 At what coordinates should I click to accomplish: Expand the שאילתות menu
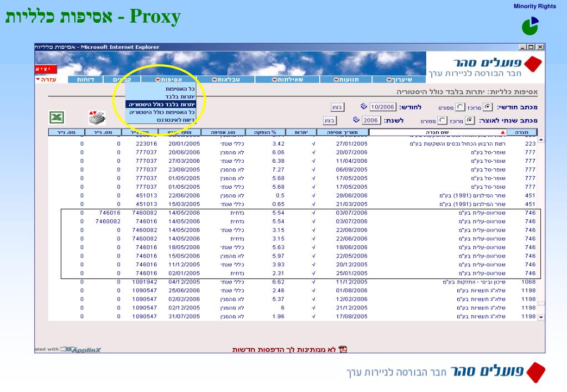(288, 80)
